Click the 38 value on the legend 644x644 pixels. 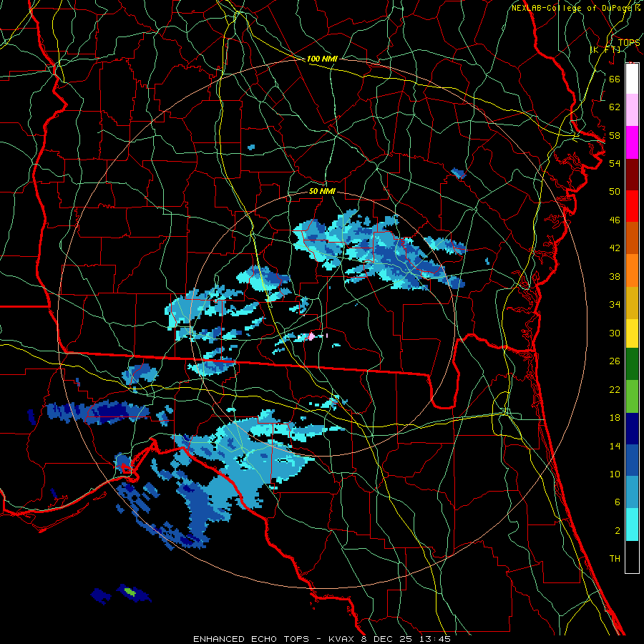coord(615,276)
